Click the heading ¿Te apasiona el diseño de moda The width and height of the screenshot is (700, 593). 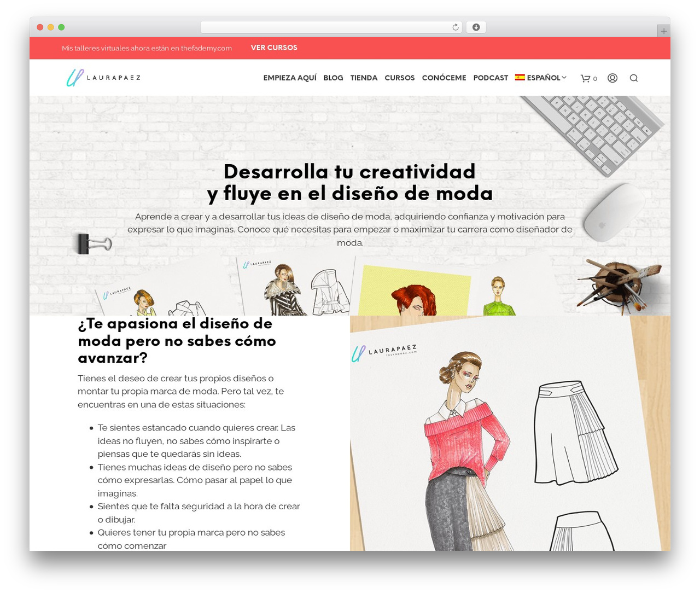(x=177, y=340)
